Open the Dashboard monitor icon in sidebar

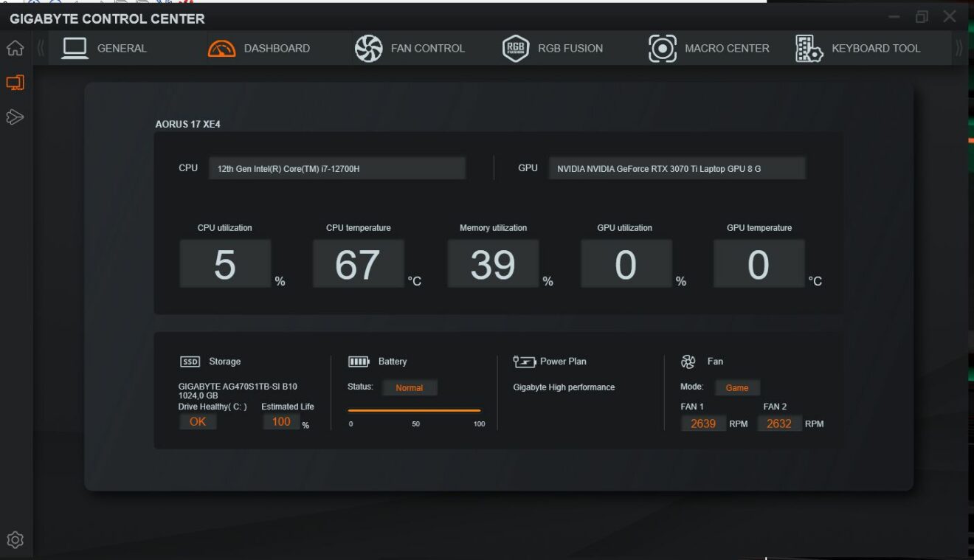[x=15, y=83]
